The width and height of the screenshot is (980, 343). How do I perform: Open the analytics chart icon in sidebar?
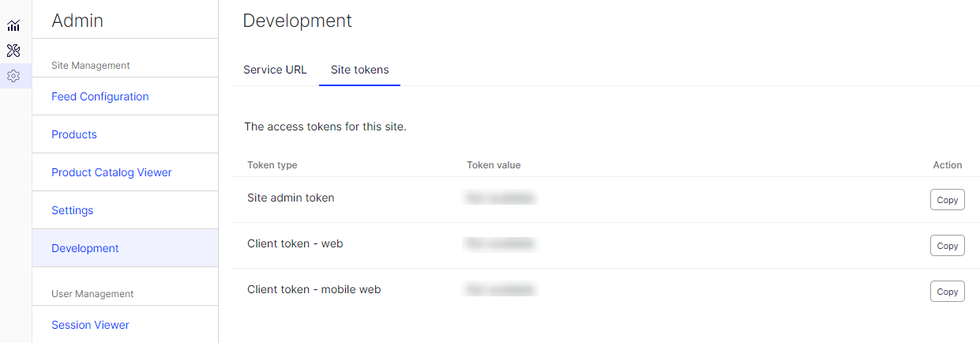[x=13, y=26]
